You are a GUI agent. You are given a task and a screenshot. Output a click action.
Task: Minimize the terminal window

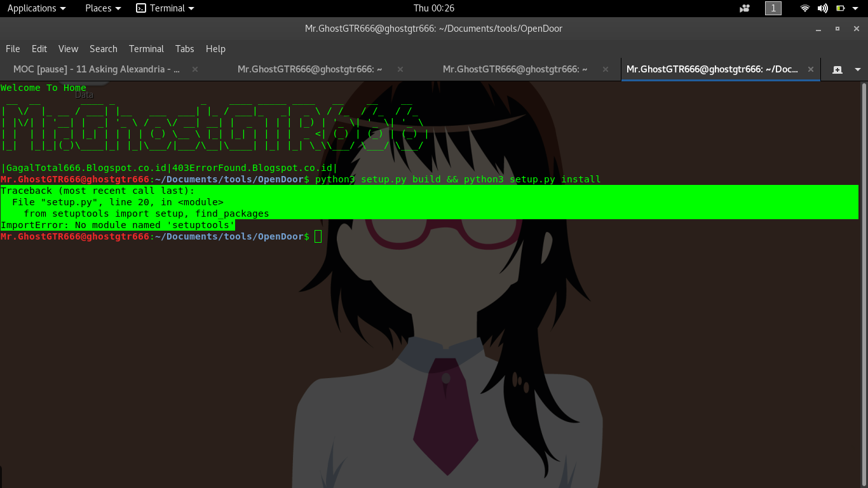820,28
